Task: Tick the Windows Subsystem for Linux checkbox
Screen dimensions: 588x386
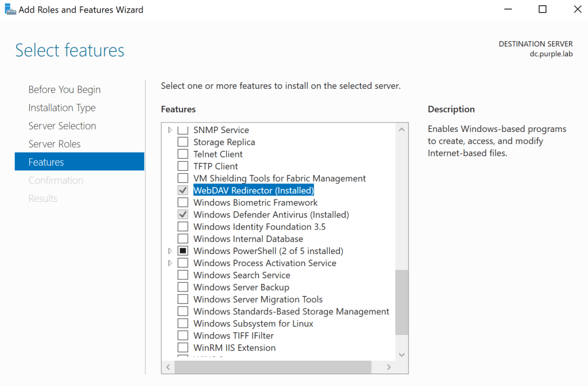Action: pyautogui.click(x=183, y=323)
